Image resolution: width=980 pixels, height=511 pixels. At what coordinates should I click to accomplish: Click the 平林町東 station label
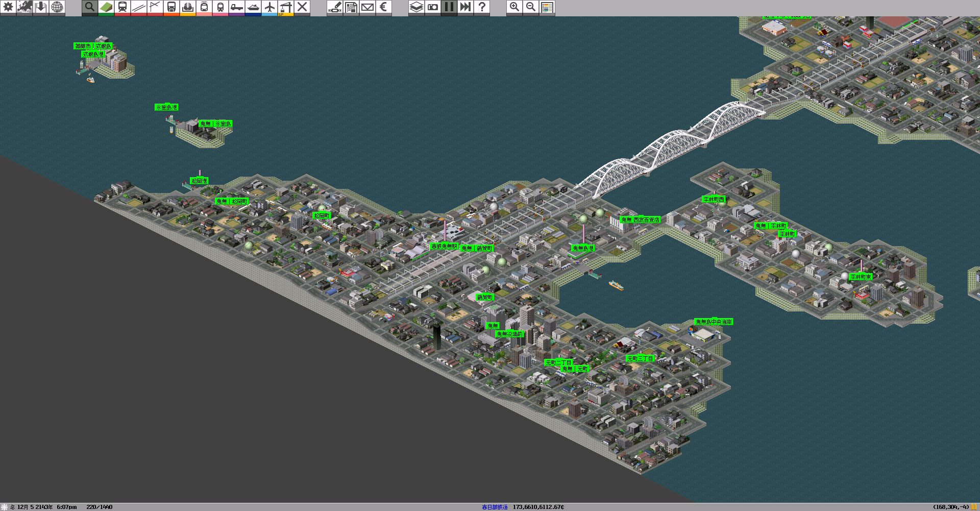861,277
